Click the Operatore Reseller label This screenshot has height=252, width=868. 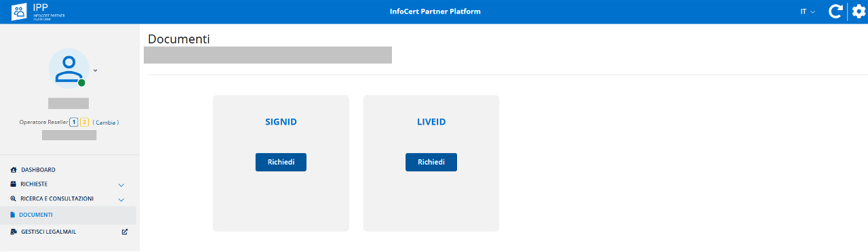click(43, 123)
